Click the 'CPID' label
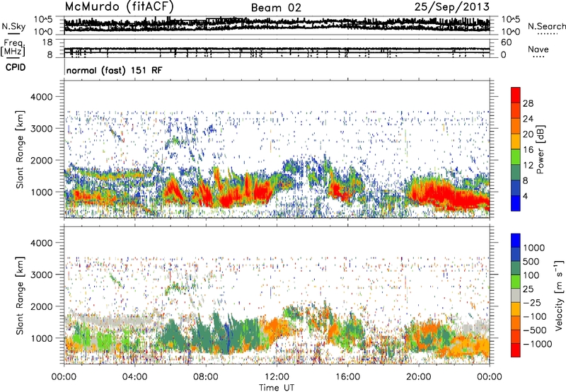The width and height of the screenshot is (566, 392). [16, 67]
